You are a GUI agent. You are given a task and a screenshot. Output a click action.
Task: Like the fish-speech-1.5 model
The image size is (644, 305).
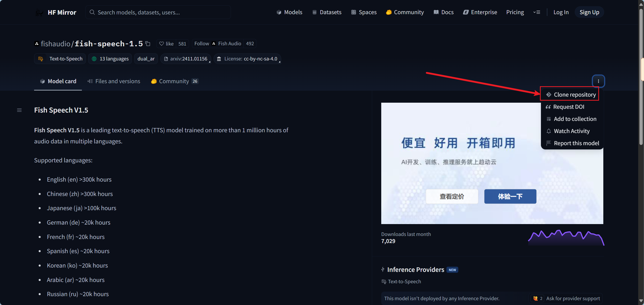point(166,43)
